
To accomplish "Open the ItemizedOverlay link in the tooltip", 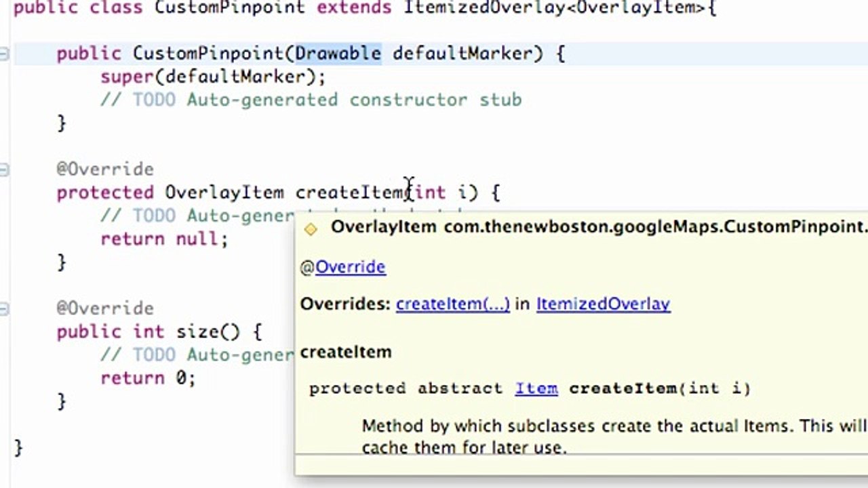I will [x=603, y=304].
